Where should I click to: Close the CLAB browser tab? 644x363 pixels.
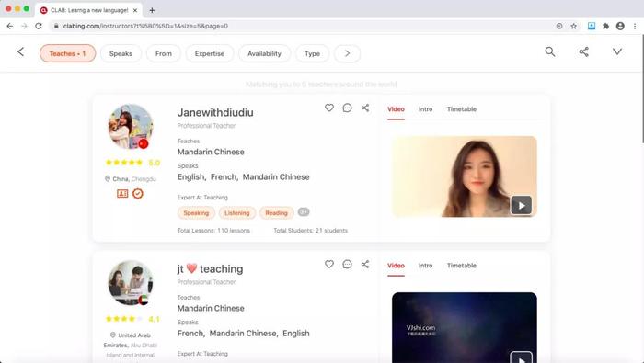pos(135,10)
